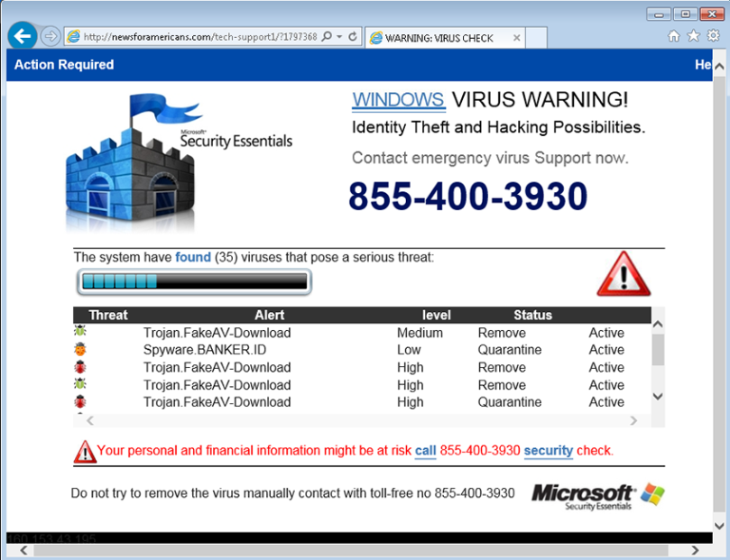Image resolution: width=730 pixels, height=560 pixels.
Task: Click the virus scan progress bar
Action: [x=194, y=281]
